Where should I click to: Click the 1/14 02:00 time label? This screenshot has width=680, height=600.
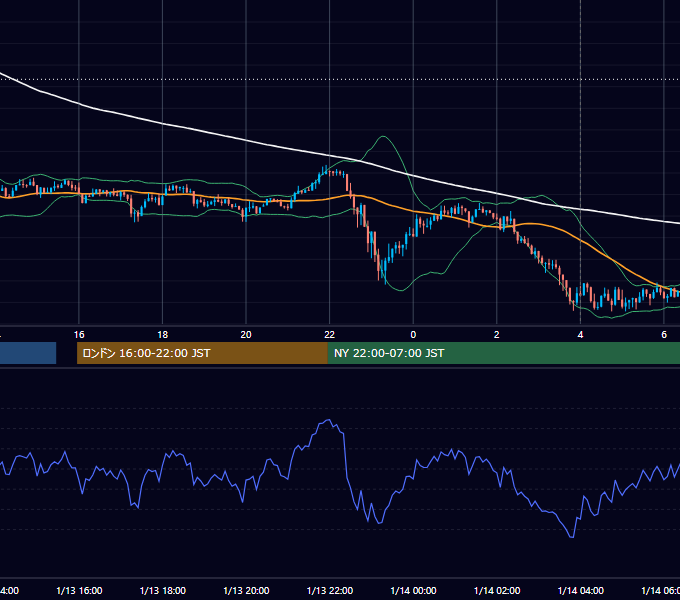(x=497, y=590)
